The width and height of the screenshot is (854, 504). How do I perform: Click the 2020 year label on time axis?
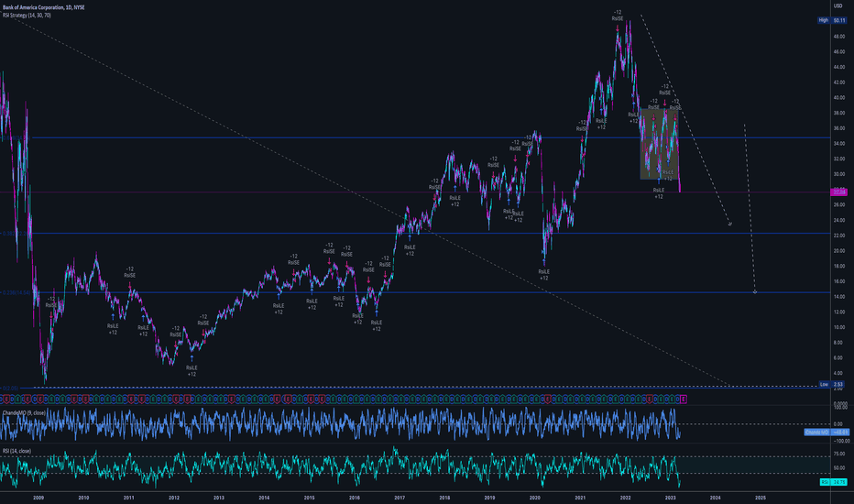pos(535,498)
